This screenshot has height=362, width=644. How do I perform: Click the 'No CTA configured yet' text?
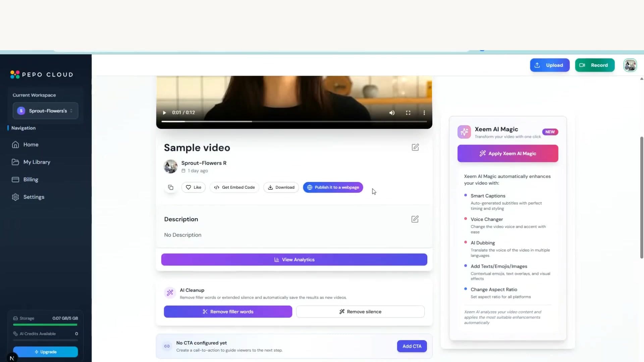click(x=202, y=343)
